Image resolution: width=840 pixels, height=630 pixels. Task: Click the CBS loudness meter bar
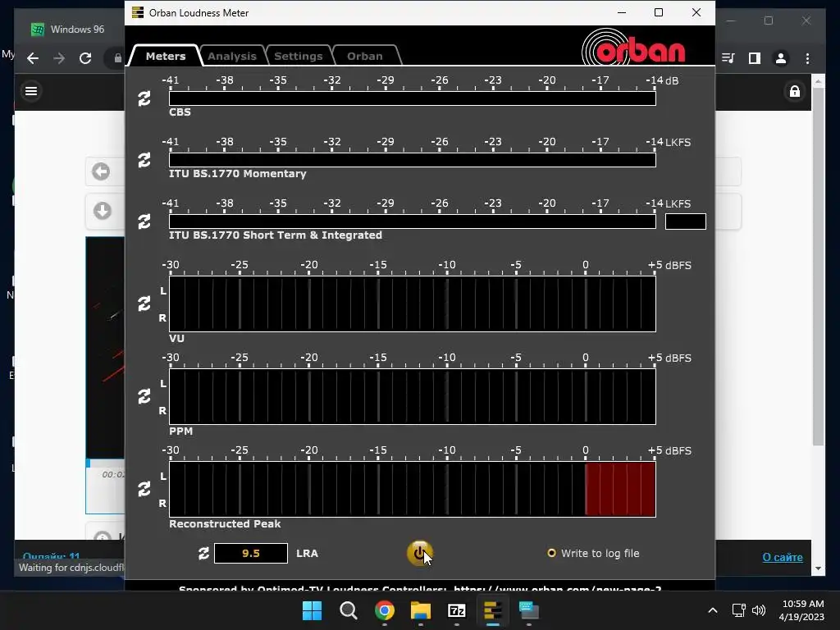coord(413,98)
